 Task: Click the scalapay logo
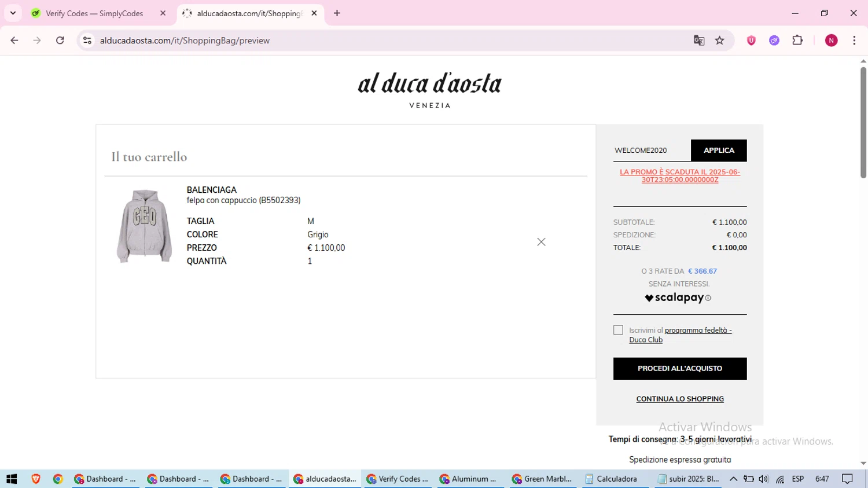[674, 298]
